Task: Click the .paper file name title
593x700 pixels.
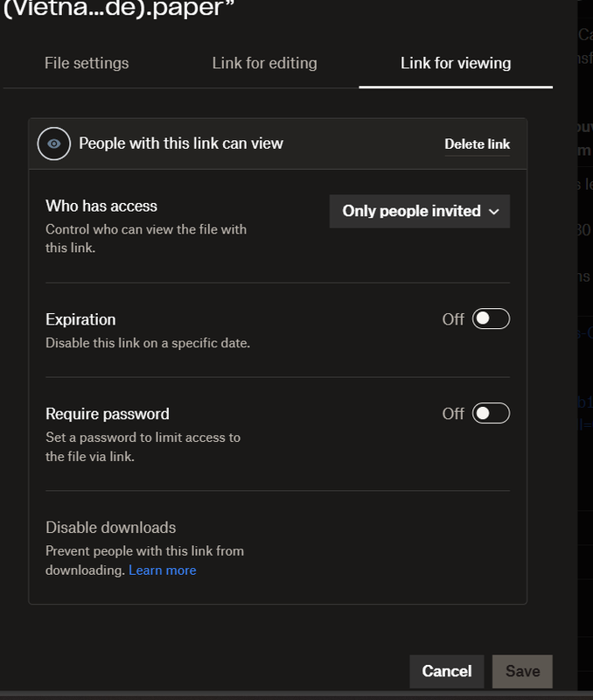Action: (122, 10)
